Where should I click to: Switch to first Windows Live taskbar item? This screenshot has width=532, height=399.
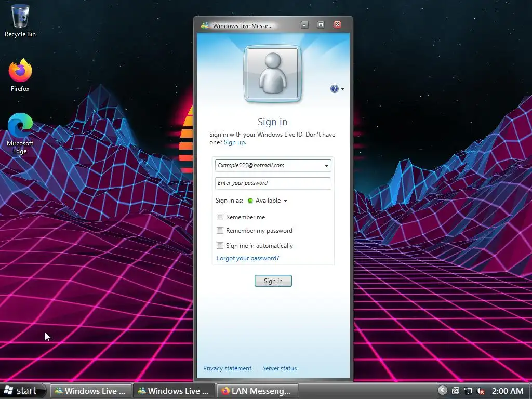(x=90, y=391)
